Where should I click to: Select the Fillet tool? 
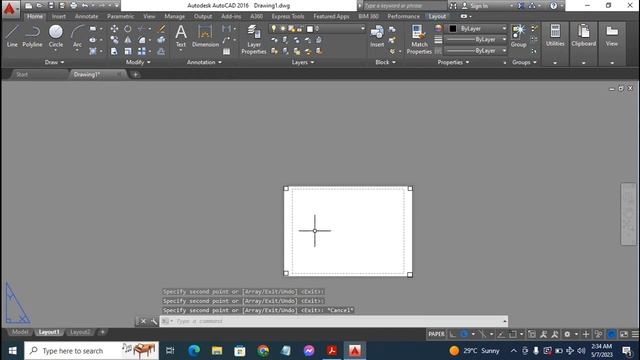point(142,40)
